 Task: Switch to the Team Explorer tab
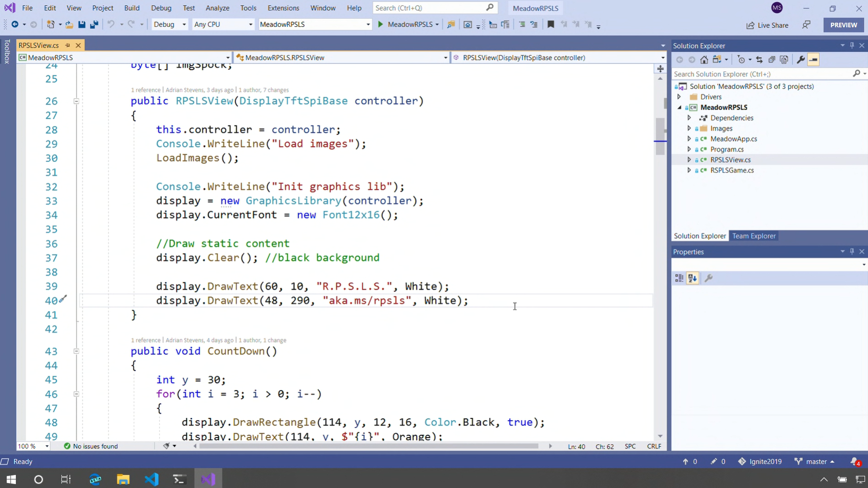point(753,236)
